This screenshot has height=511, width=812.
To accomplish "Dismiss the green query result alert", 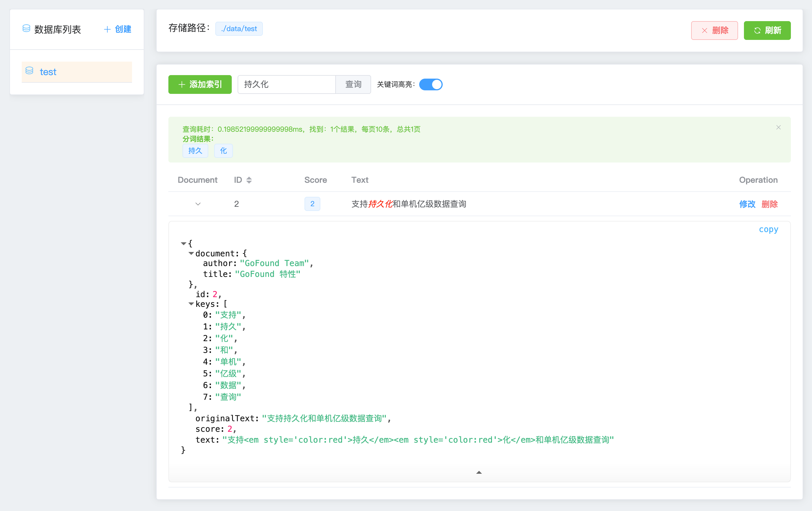I will point(778,127).
